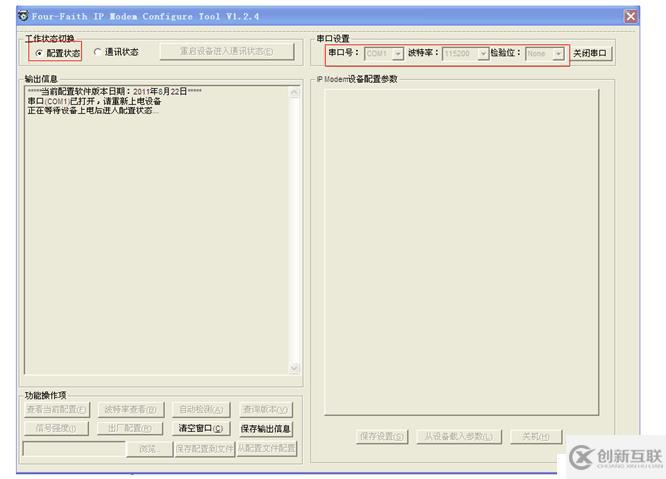The height and width of the screenshot is (479, 666).
Task: Click the 保存配置到文件 button
Action: [x=205, y=448]
